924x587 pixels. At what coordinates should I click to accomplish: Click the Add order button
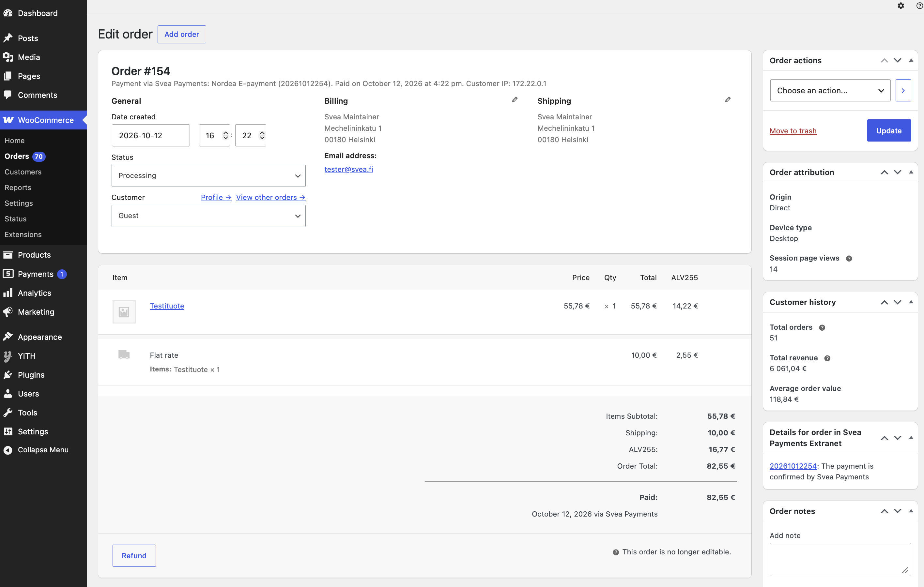(x=181, y=34)
